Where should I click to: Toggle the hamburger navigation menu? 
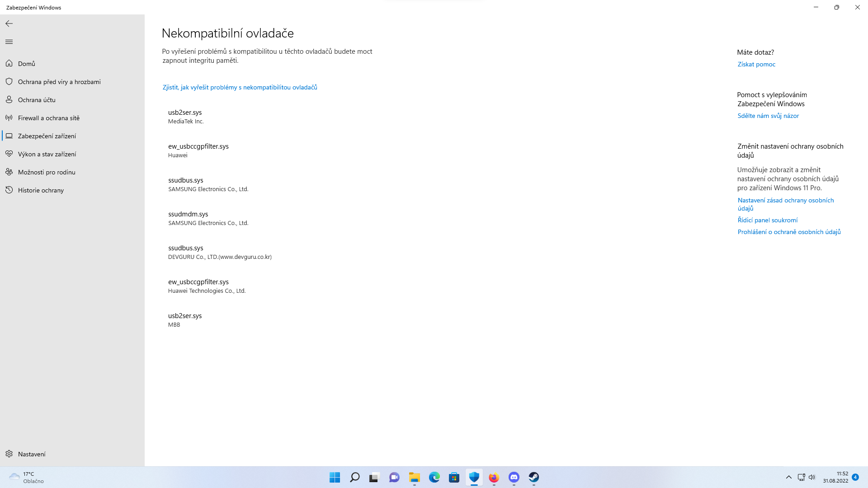tap(9, 42)
